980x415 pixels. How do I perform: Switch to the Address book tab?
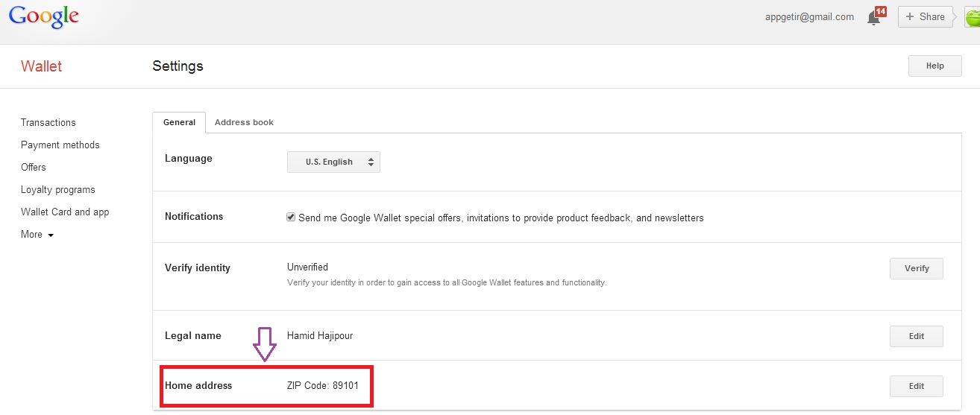(x=244, y=122)
